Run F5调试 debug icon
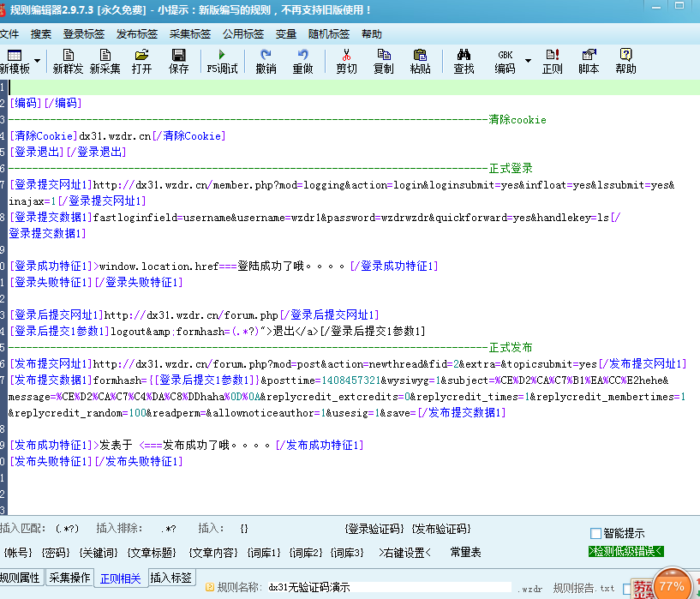The width and height of the screenshot is (700, 599). point(223,61)
